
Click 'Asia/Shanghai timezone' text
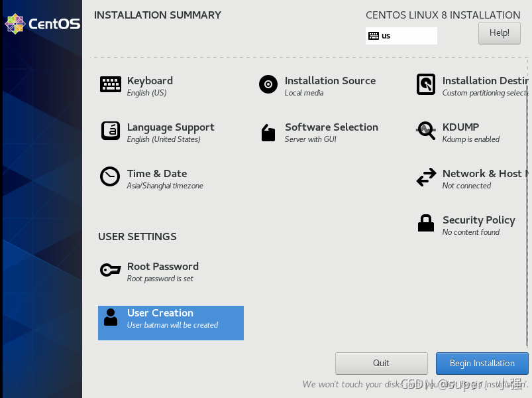pos(165,186)
